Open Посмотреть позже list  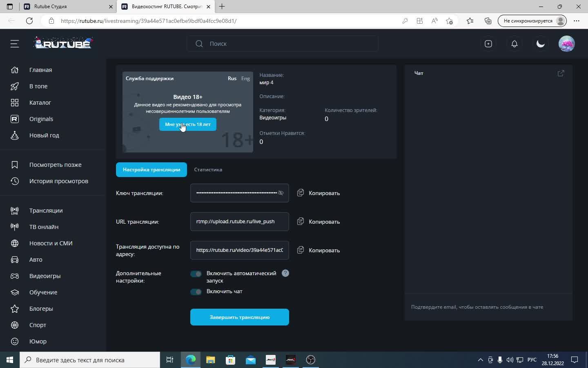(x=55, y=165)
